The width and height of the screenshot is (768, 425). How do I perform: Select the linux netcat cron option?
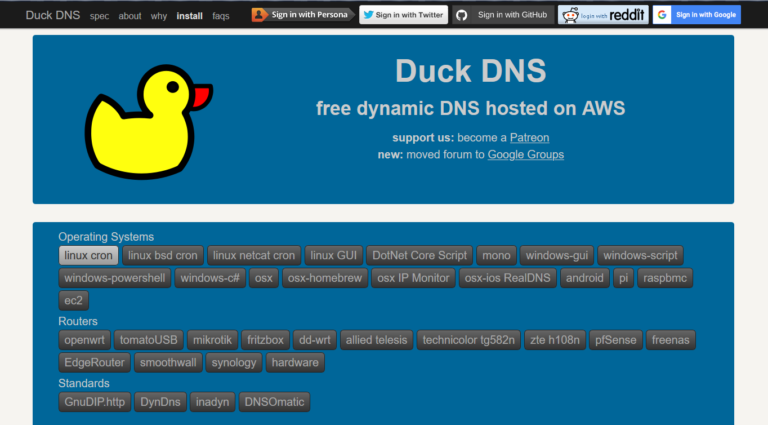coord(254,256)
